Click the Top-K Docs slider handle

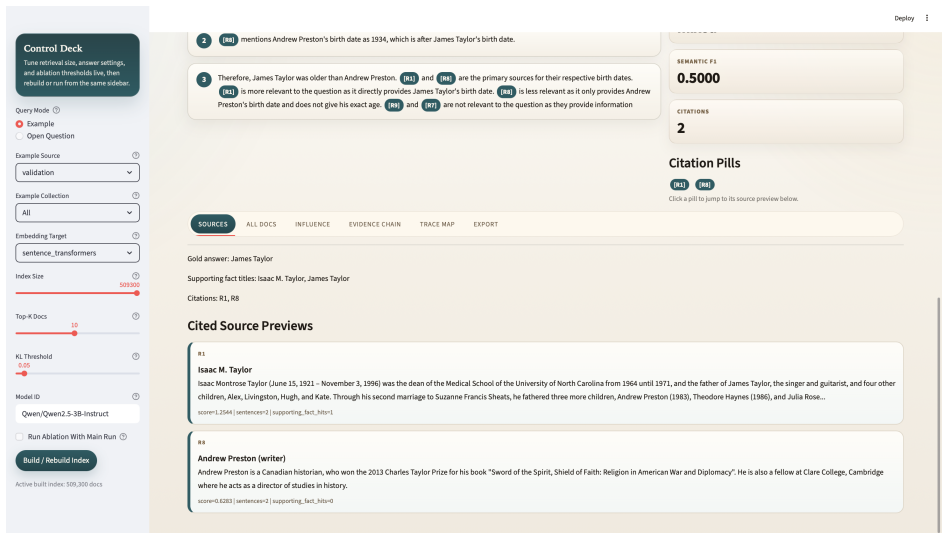(74, 333)
